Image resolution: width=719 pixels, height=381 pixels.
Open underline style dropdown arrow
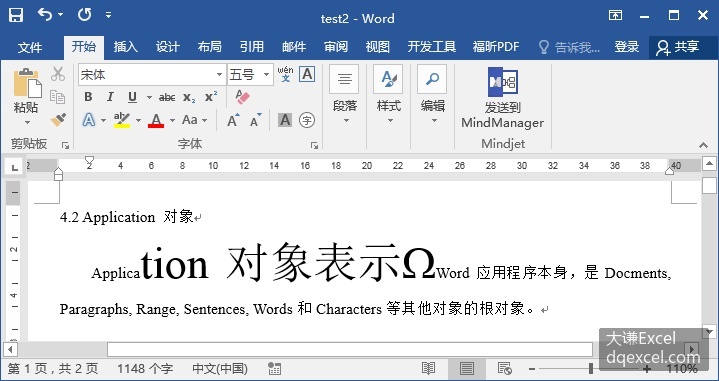point(149,97)
